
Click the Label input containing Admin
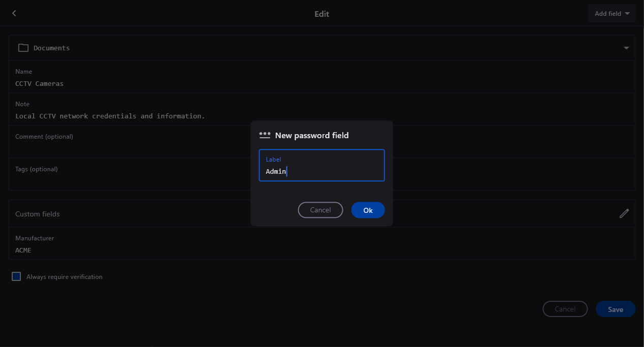(x=321, y=171)
